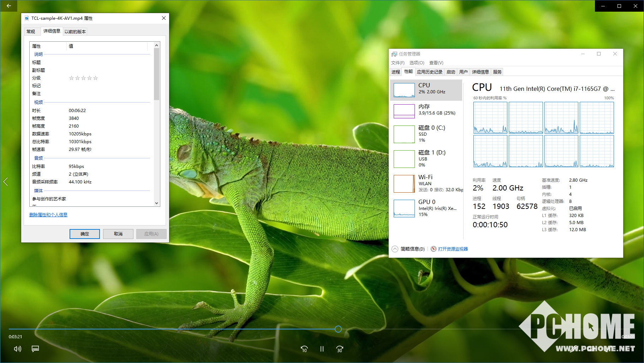644x363 pixels.
Task: Select the Wi-Fi WLAN performance item
Action: [426, 183]
